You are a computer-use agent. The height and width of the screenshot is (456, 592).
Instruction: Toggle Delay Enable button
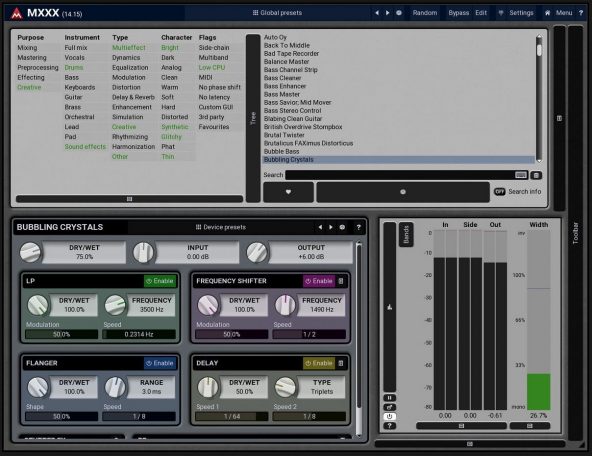319,363
